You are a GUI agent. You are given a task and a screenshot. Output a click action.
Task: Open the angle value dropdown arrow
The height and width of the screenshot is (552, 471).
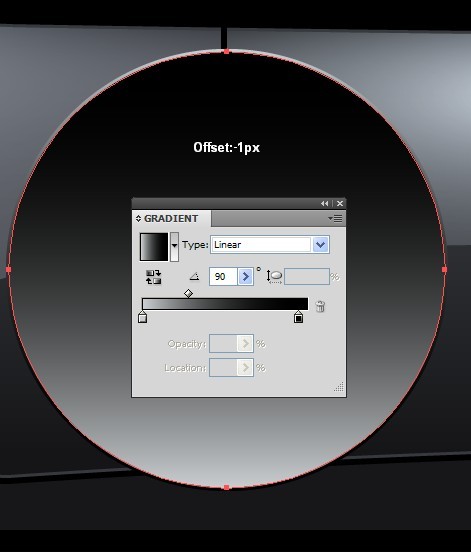coord(245,277)
